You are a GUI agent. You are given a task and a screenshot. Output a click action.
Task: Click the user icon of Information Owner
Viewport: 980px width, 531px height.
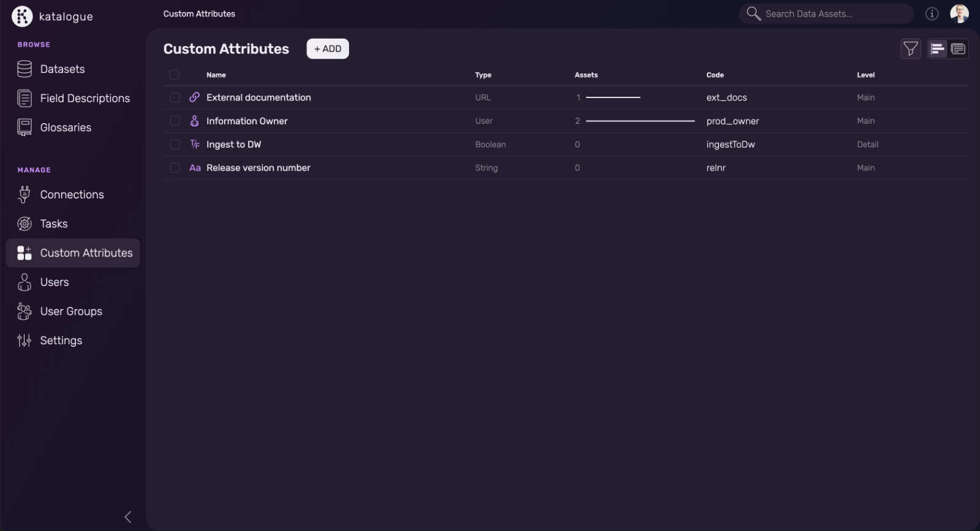(195, 121)
